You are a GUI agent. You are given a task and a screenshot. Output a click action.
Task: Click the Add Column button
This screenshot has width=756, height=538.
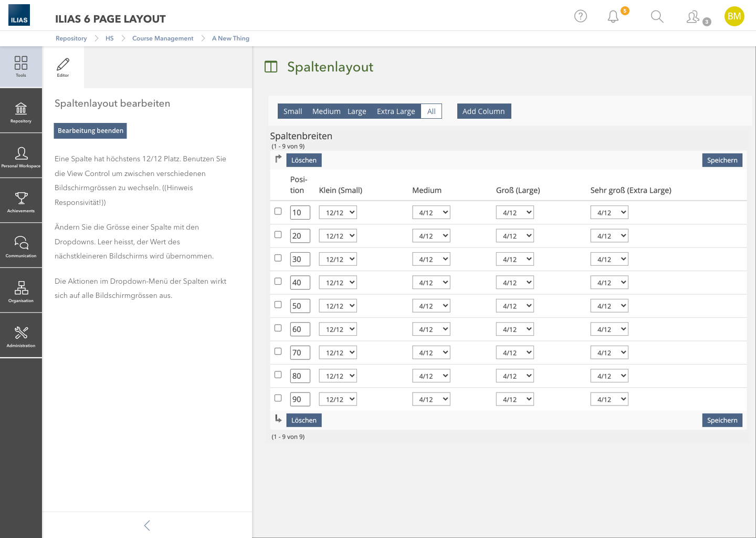point(484,111)
